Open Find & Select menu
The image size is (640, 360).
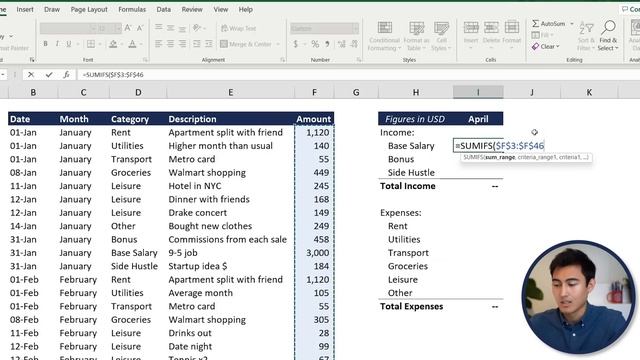pos(608,36)
